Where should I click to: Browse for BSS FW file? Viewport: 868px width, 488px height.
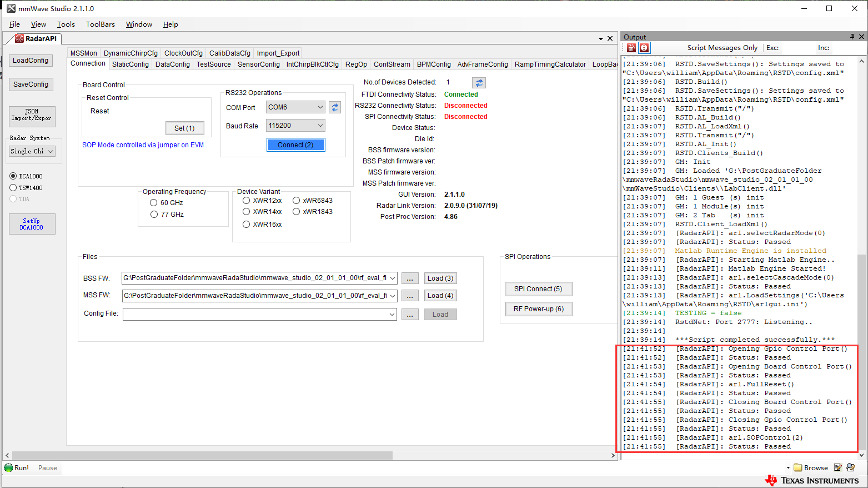[410, 278]
